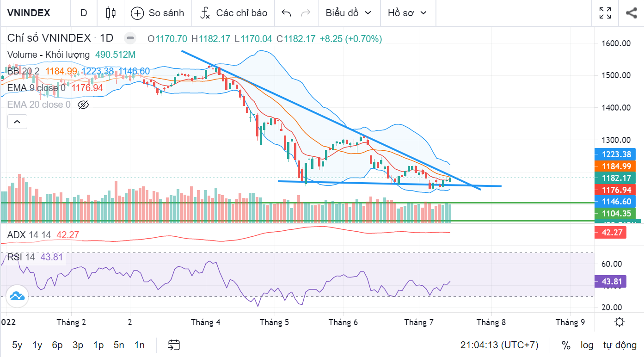
Task: Select the ADX 14 14 indicator legend
Action: click(x=29, y=235)
